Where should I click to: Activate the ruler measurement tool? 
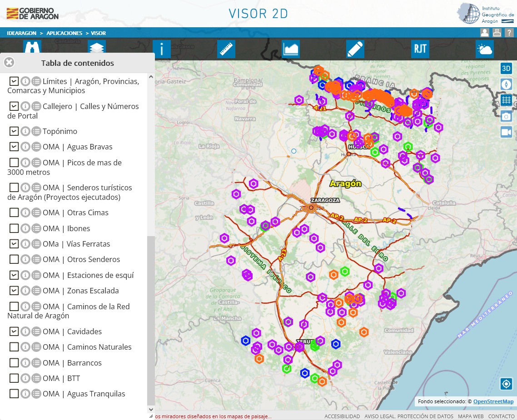226,49
